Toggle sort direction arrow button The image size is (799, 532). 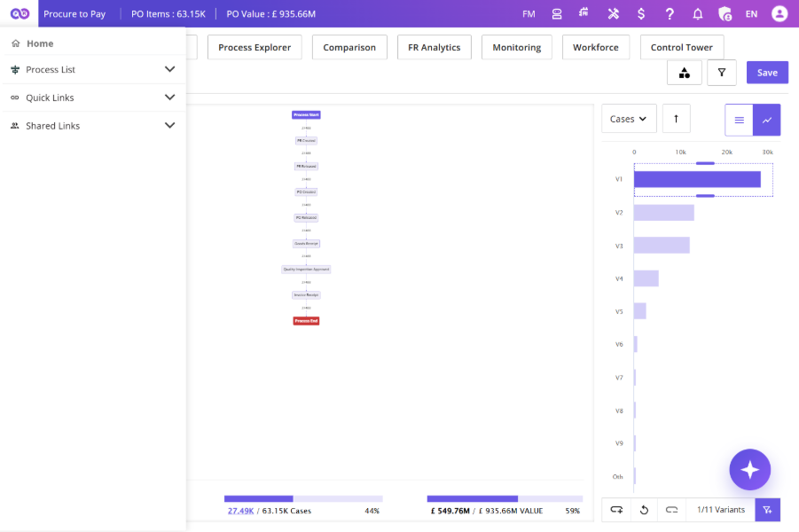click(x=677, y=119)
